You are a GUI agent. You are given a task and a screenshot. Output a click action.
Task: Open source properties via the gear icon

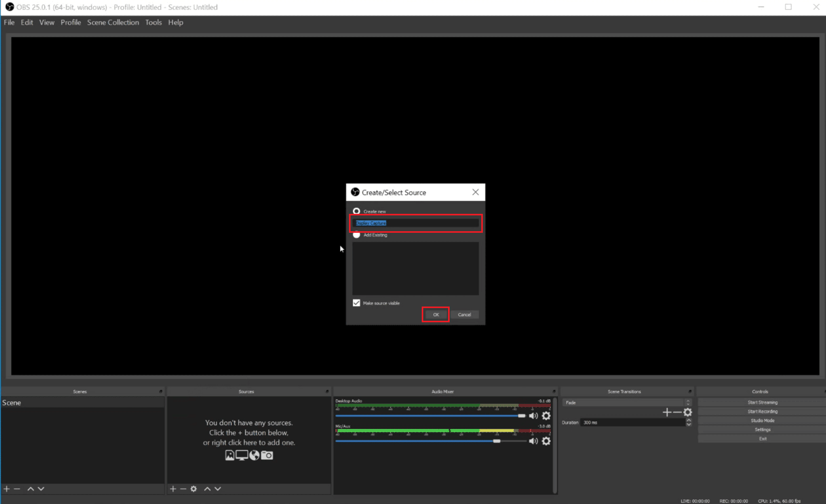(x=193, y=489)
